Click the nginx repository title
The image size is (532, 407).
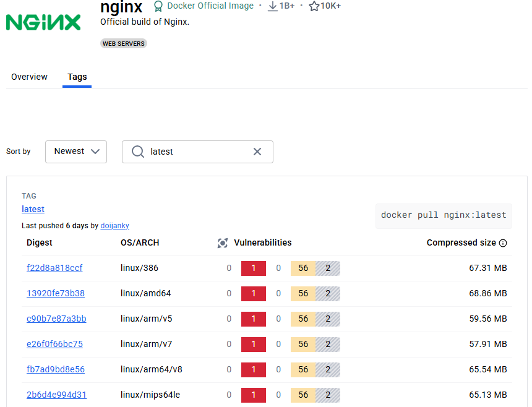pos(121,7)
